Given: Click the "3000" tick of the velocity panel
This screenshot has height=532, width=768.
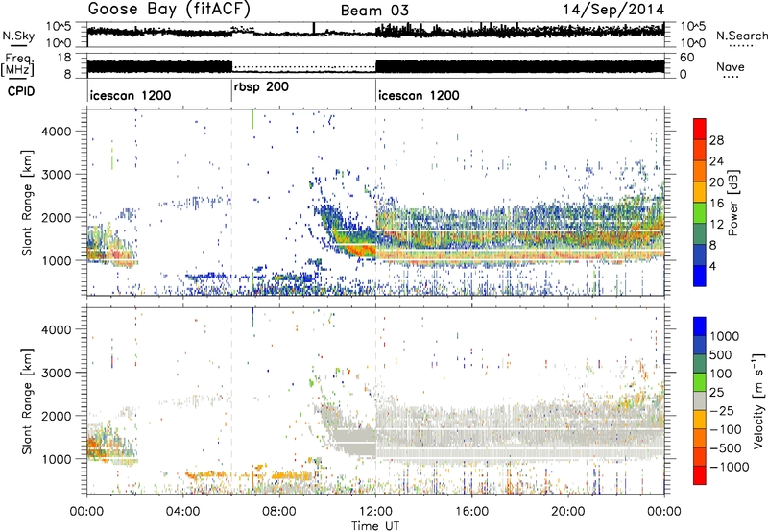Looking at the screenshot, I should (x=57, y=373).
